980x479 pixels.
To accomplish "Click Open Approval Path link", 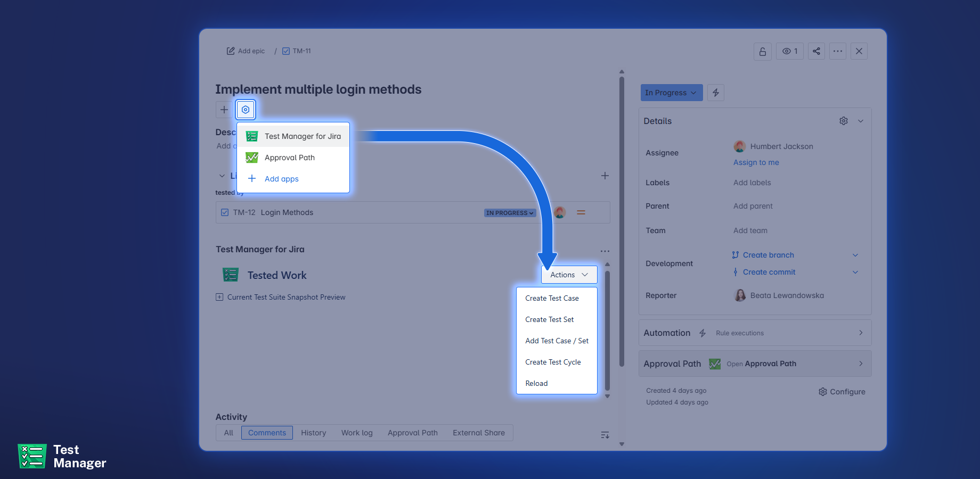I will click(762, 364).
